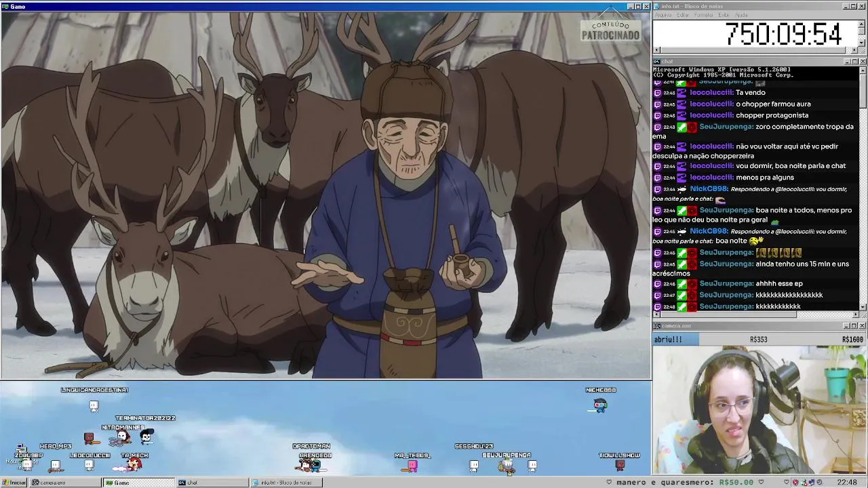
Task: Maximize the Game window
Action: point(638,7)
